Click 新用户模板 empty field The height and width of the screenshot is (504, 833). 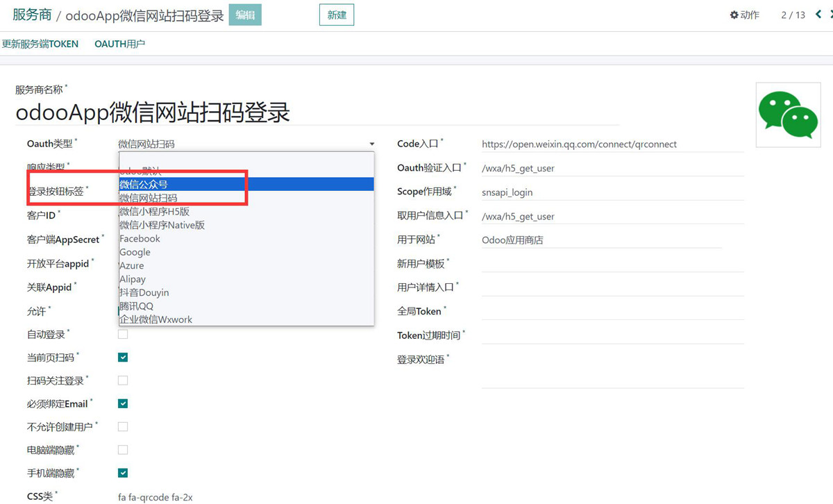pos(612,264)
